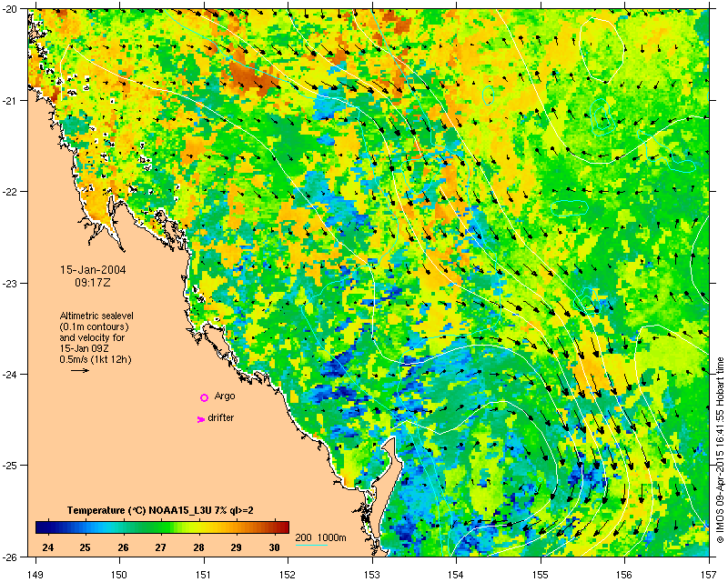728x582 pixels.
Task: Click the '09:17Z' time label
Action: tap(93, 282)
